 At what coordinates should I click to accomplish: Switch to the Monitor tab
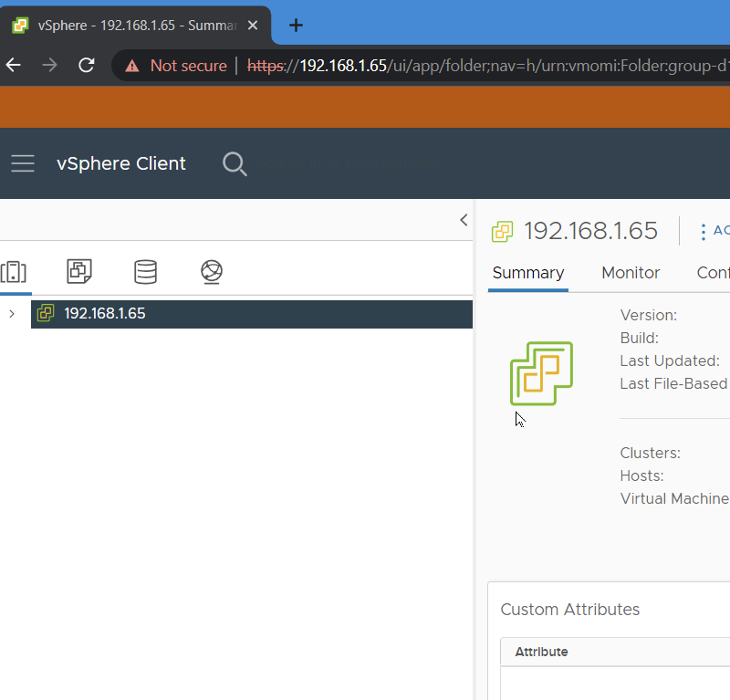pos(631,273)
